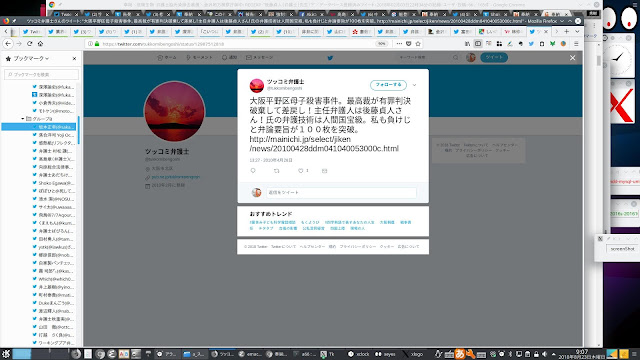The width and height of the screenshot is (640, 360).
Task: Open the xeyes taskbar entry
Action: click(x=385, y=354)
